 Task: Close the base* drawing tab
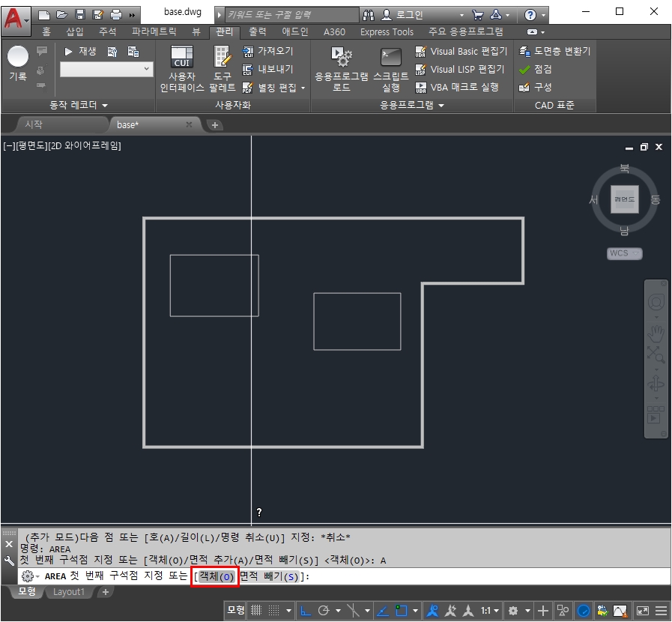click(189, 124)
